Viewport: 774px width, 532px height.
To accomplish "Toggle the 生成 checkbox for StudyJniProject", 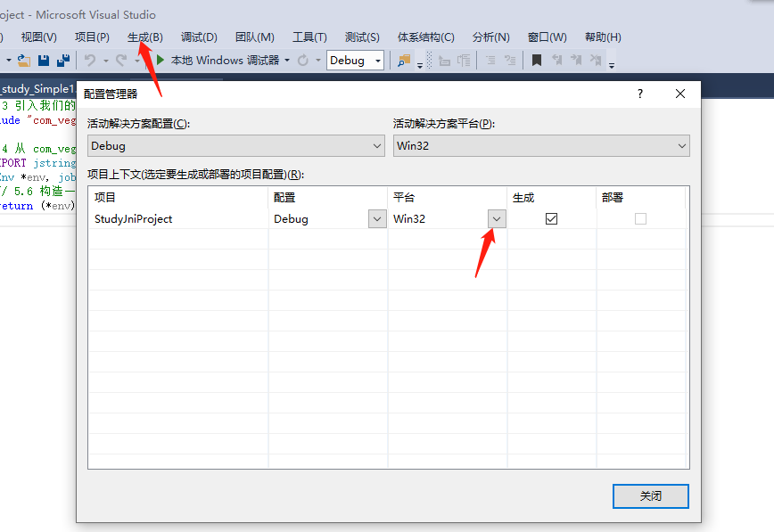I will 551,218.
